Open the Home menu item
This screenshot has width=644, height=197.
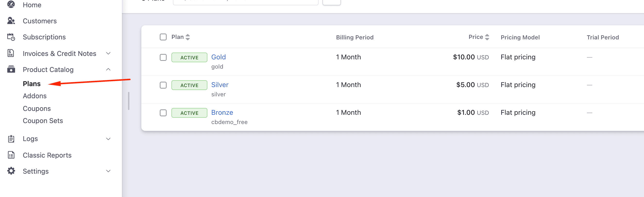coord(32,5)
